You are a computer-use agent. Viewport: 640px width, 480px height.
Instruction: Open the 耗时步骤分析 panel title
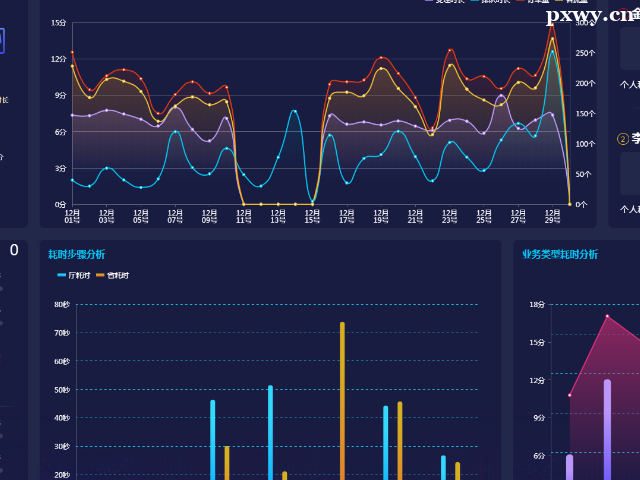coord(76,254)
